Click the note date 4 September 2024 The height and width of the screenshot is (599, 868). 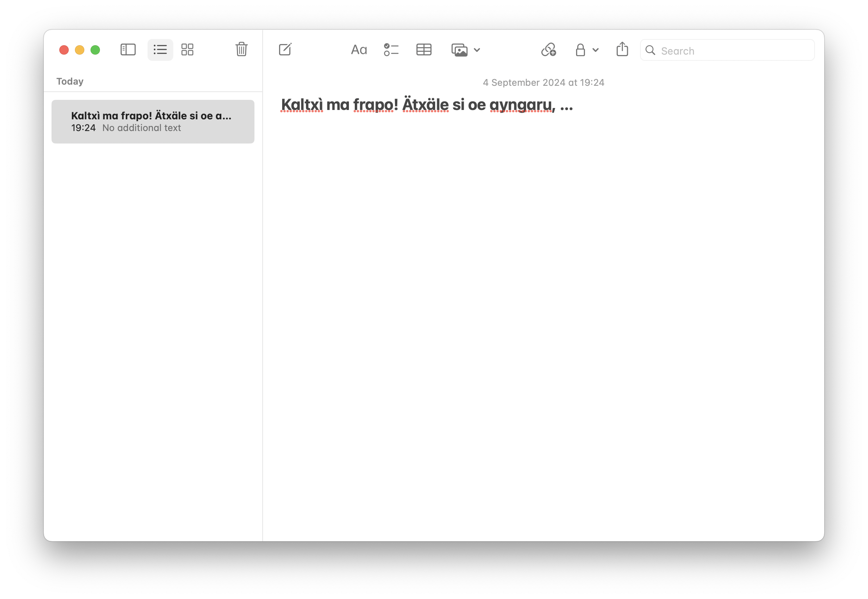[543, 83]
